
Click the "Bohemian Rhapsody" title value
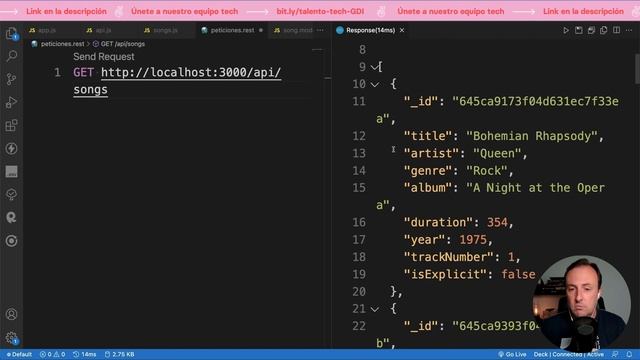(x=532, y=136)
